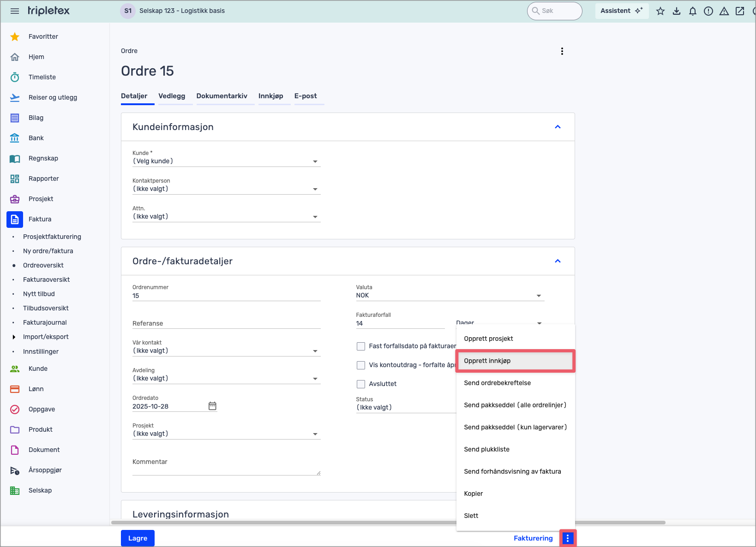Toggle Vis kontoutdrag checkbox
This screenshot has height=547, width=756.
(x=361, y=365)
